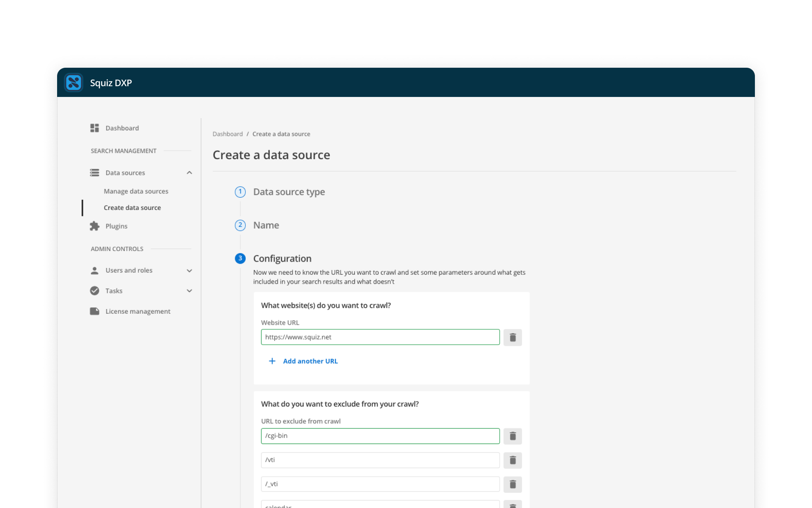The height and width of the screenshot is (508, 812).
Task: Click the /vti exclude input field
Action: pyautogui.click(x=380, y=460)
